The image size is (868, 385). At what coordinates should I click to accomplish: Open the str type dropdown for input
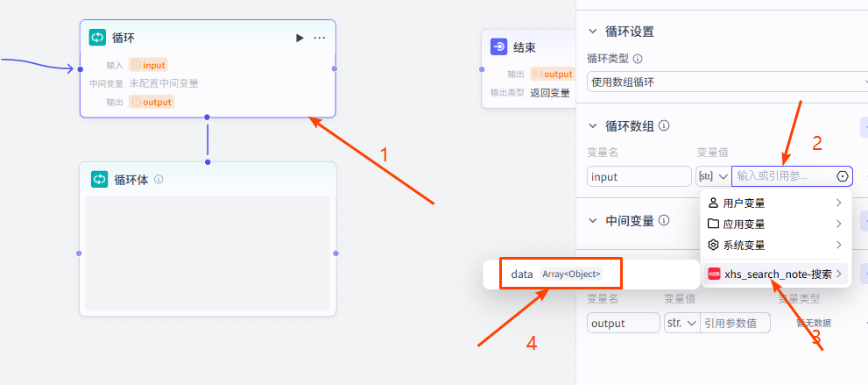coord(712,176)
